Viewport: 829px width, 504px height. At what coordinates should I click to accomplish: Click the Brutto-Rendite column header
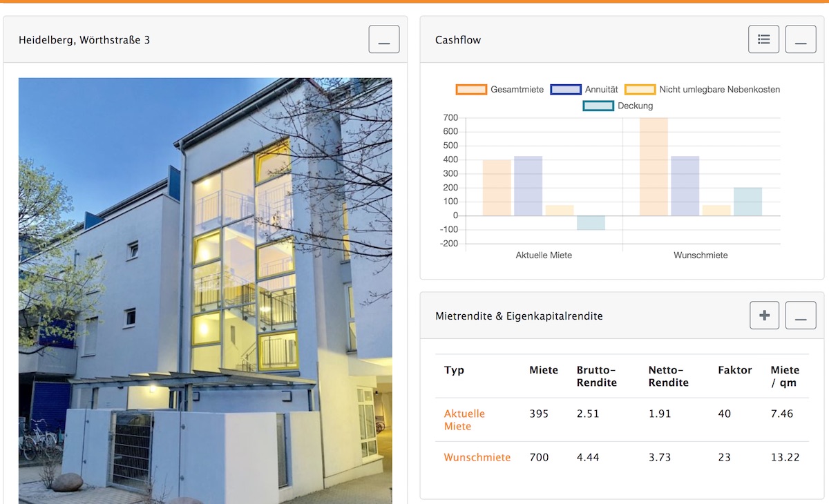coord(596,376)
